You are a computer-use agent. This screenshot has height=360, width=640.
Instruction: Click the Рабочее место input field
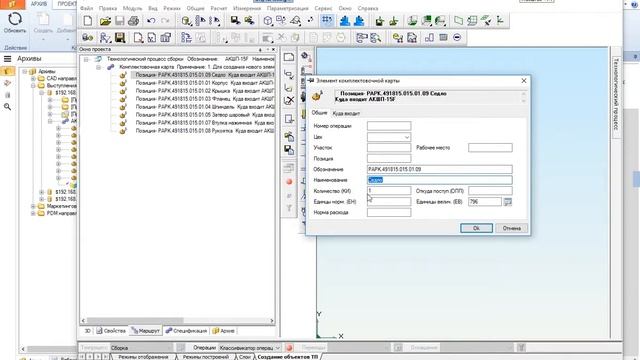(x=490, y=148)
